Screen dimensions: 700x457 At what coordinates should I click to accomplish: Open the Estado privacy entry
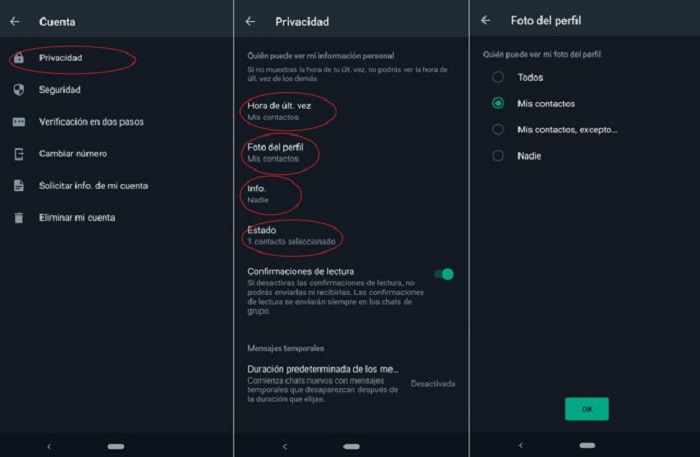click(x=350, y=236)
